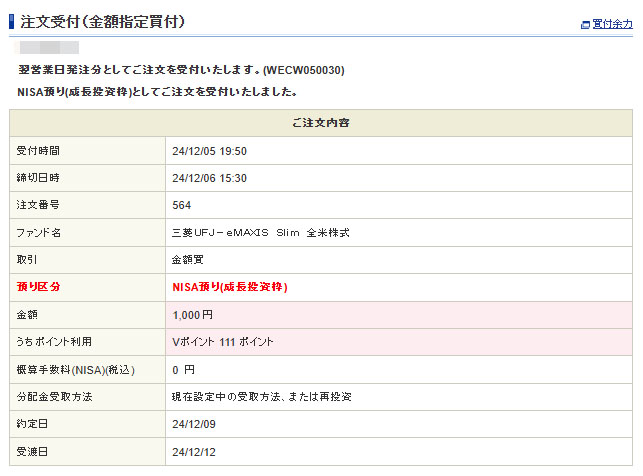Click the red NISA預り(成長投資枠) value cell
Screen dimensions: 643x476
point(230,287)
